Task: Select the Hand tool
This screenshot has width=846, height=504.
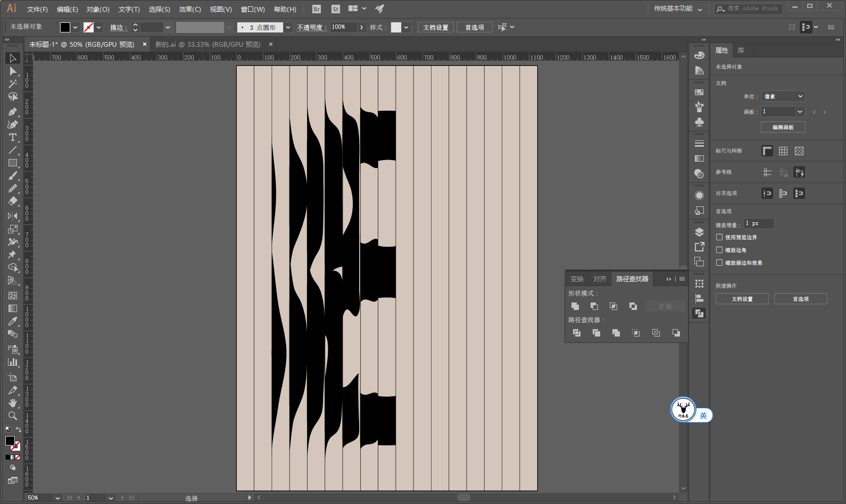Action: coord(13,403)
